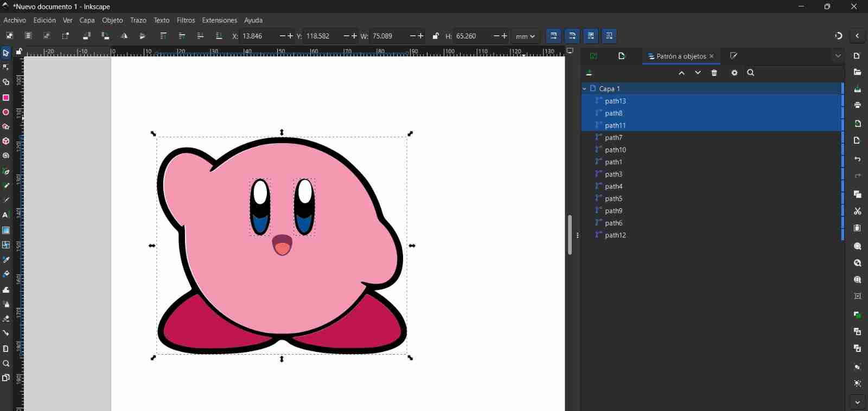Open the Extensiones menu

pos(219,20)
